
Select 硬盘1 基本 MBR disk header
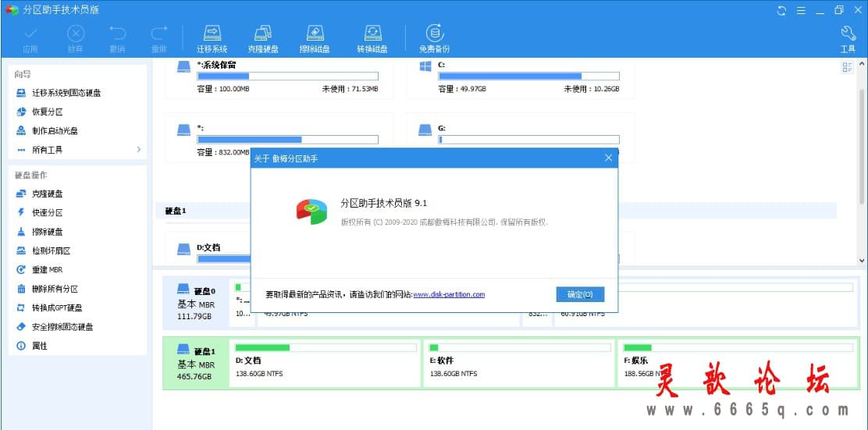pos(196,363)
